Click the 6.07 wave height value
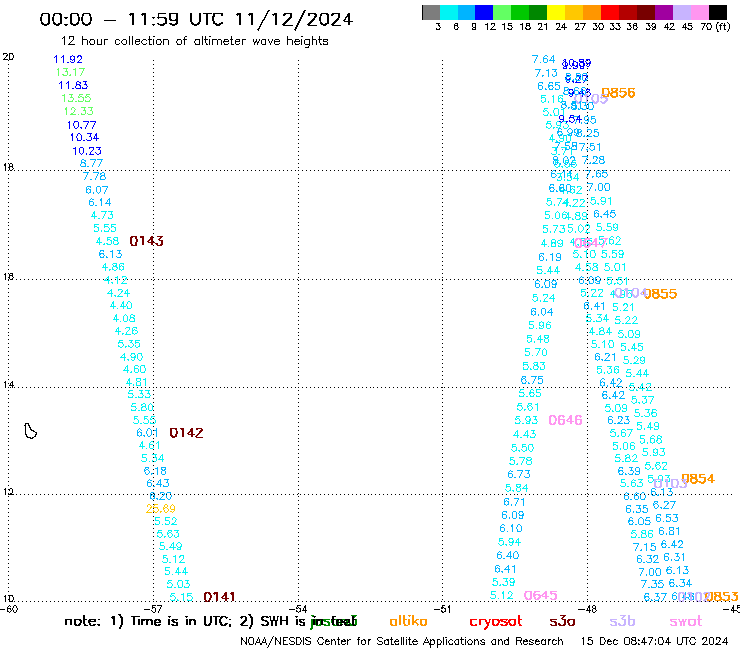Image resolution: width=740 pixels, height=650 pixels. [x=97, y=190]
